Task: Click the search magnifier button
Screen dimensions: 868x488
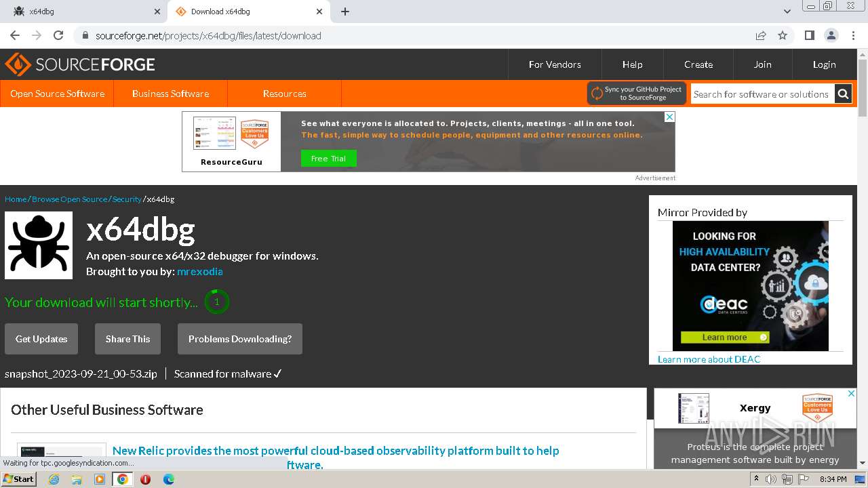Action: (843, 94)
